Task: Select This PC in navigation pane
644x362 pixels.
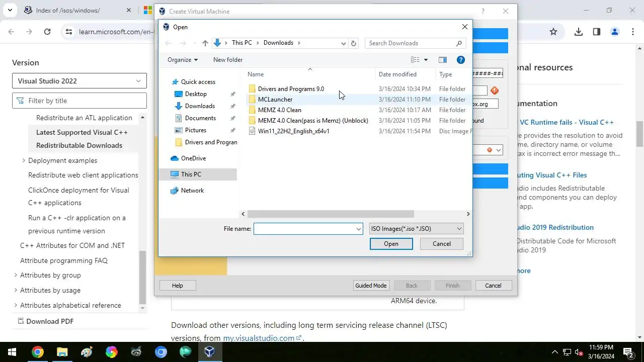Action: click(191, 174)
